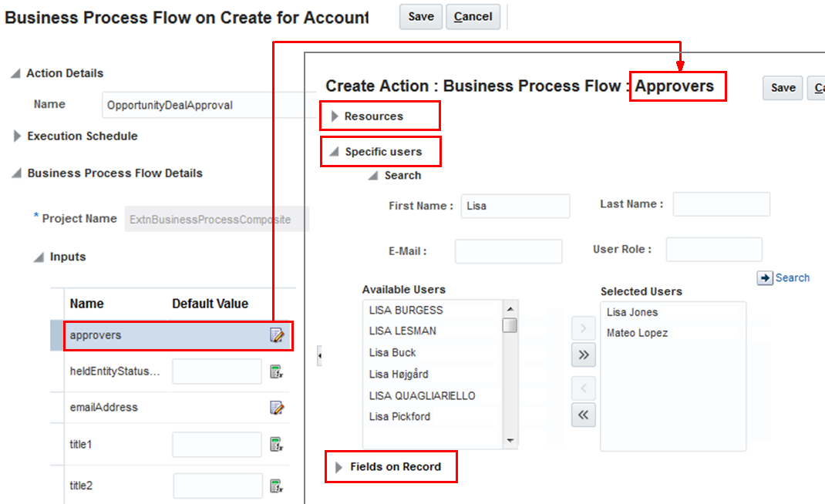
Task: Move all available users right with double-arrow icon
Action: click(583, 355)
